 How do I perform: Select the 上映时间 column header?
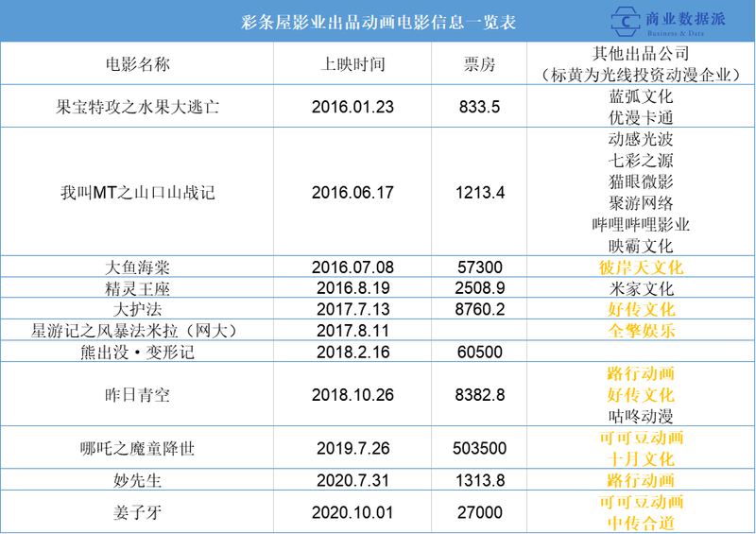click(352, 64)
